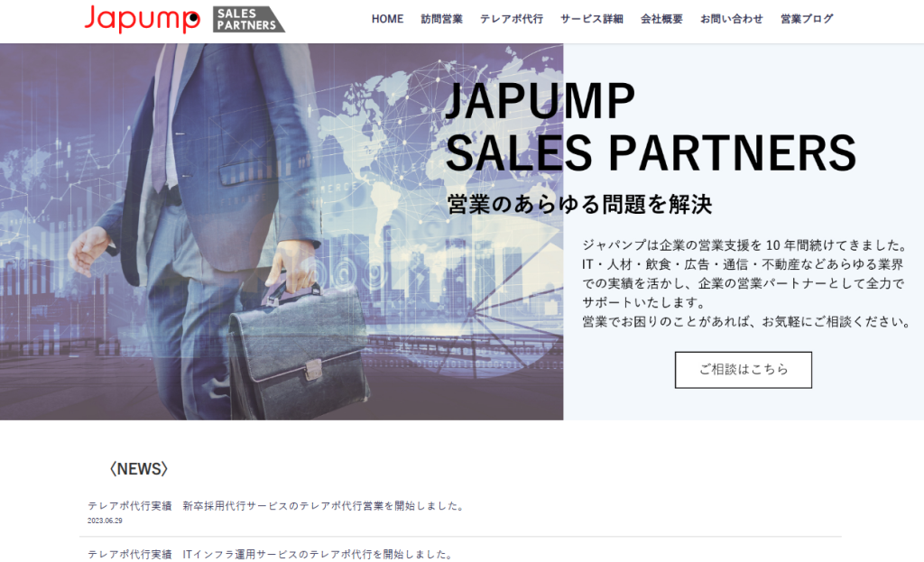The image size is (924, 562).
Task: Open the 新卒採用代行サービス news article
Action: click(x=324, y=506)
